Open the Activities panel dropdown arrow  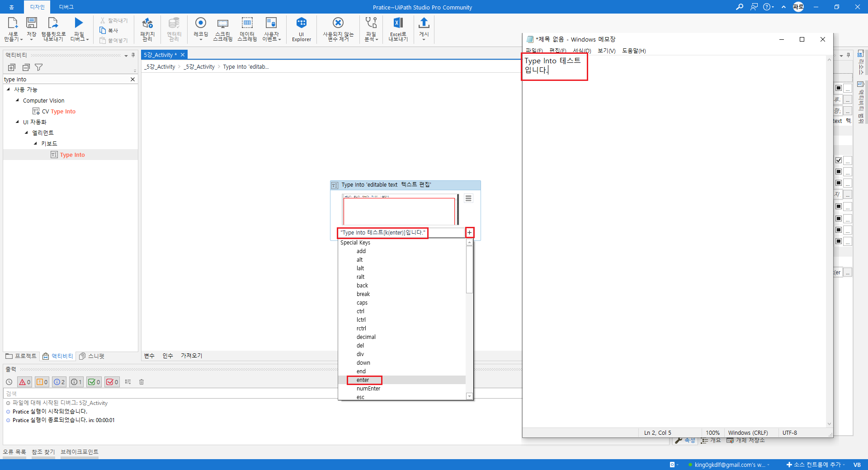tap(126, 56)
